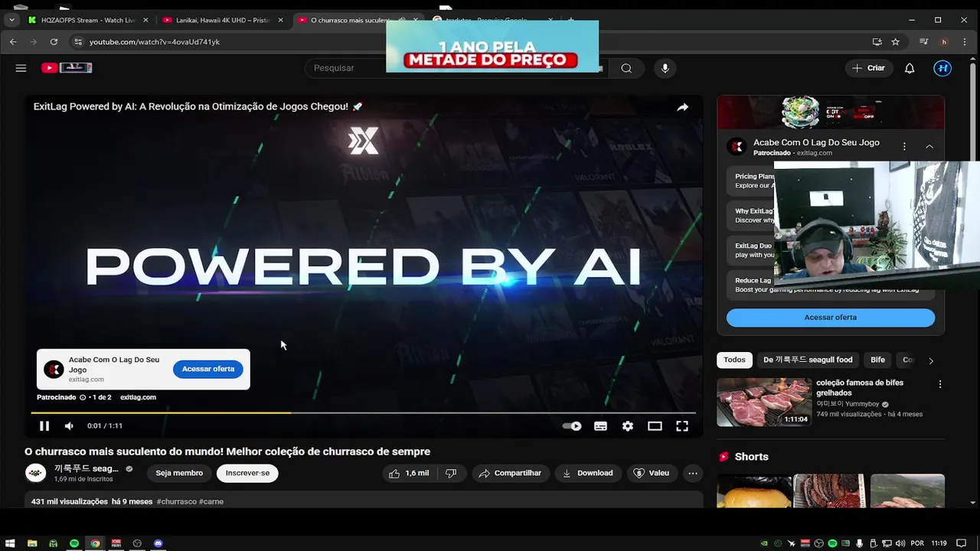Click the address bar URL
Screen dimensions: 980x551
point(155,42)
